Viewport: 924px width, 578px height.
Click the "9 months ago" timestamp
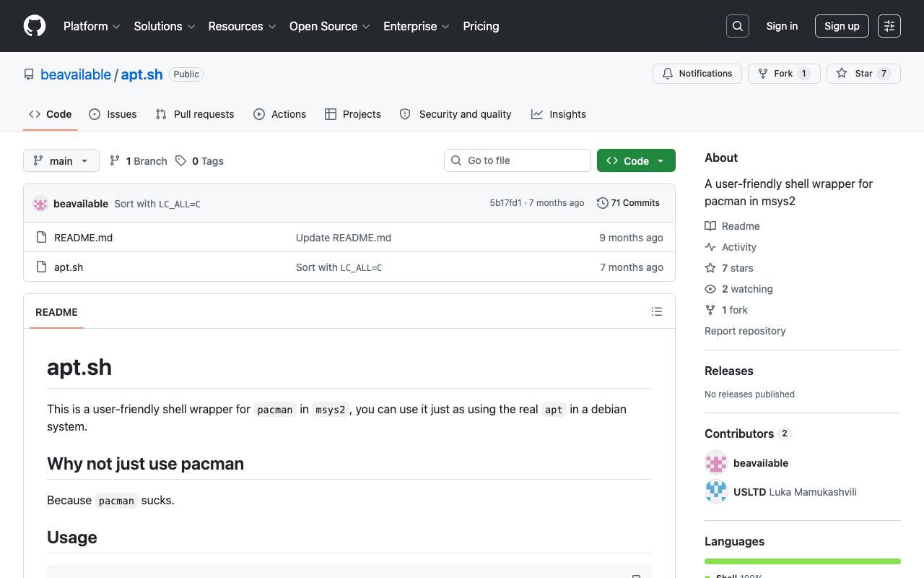pyautogui.click(x=631, y=238)
